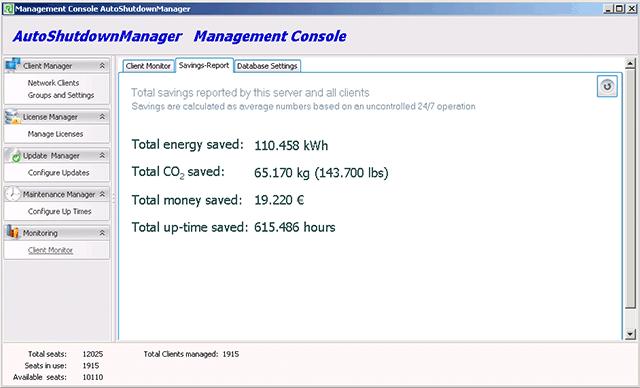Collapse the License Manager section chevron
This screenshot has width=640, height=388.
coord(102,117)
